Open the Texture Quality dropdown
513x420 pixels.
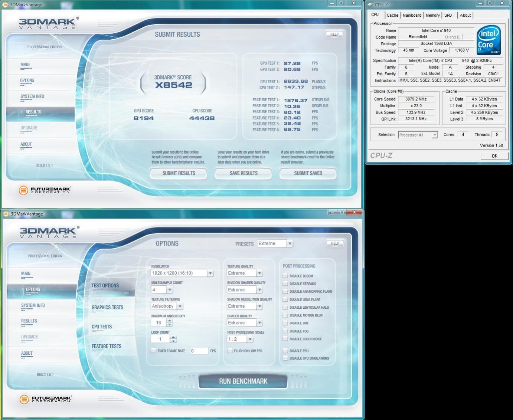click(245, 273)
